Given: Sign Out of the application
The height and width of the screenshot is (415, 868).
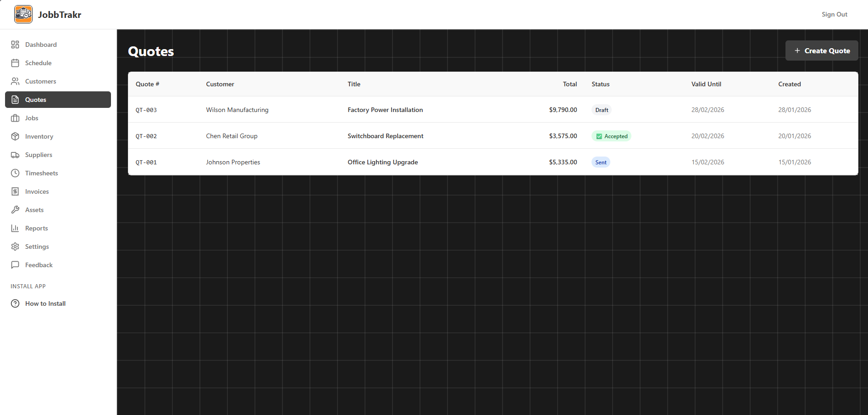Looking at the screenshot, I should click(x=834, y=14).
